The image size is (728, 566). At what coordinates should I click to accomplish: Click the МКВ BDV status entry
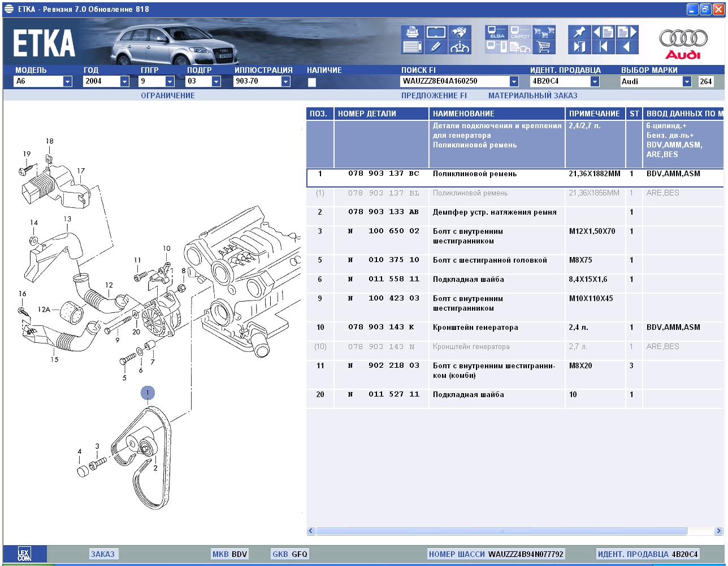click(229, 554)
